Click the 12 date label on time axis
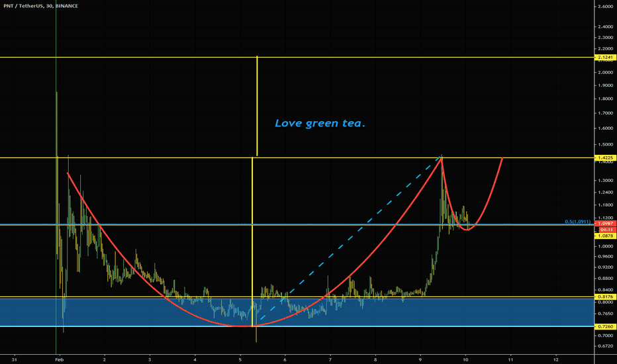This screenshot has width=617, height=364. 556,359
